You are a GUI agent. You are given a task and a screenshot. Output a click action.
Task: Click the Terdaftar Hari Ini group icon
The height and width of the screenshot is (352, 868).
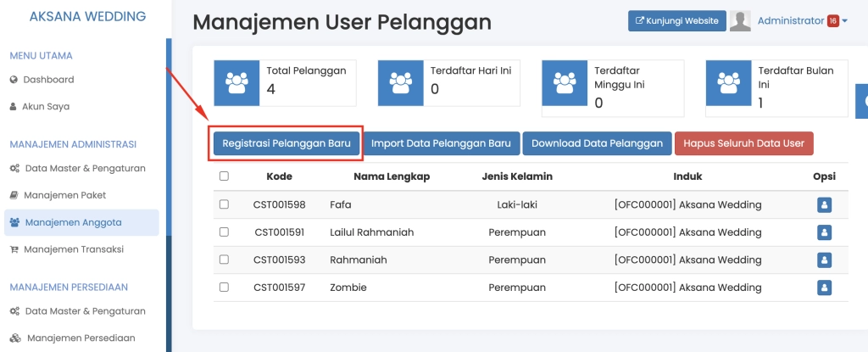pos(401,83)
